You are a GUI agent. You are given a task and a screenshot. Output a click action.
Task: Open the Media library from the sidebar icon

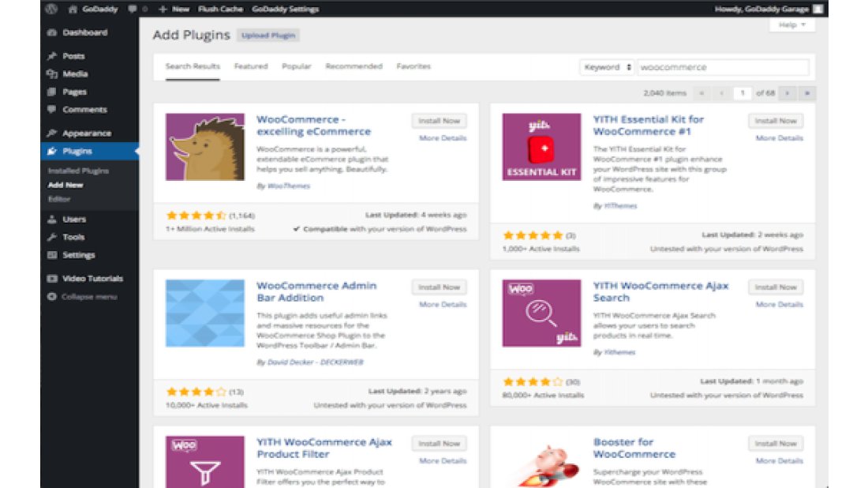(x=51, y=73)
